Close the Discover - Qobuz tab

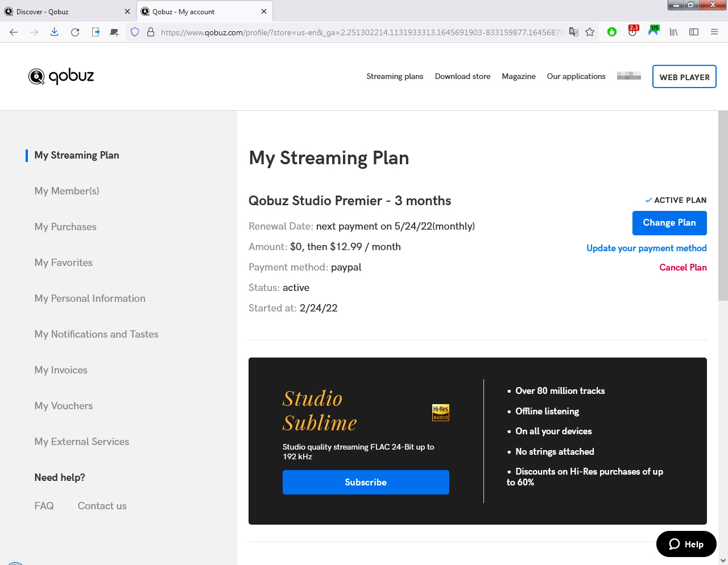[127, 11]
